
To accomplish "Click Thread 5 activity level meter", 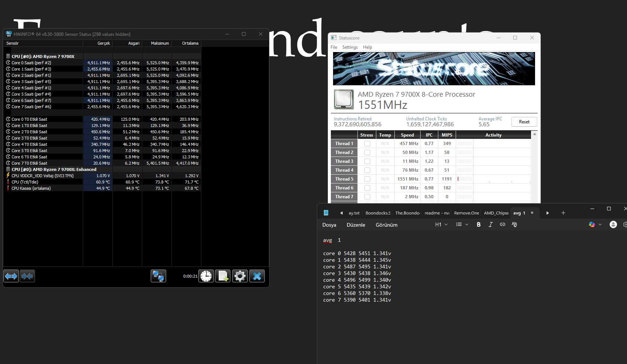I will click(465, 179).
